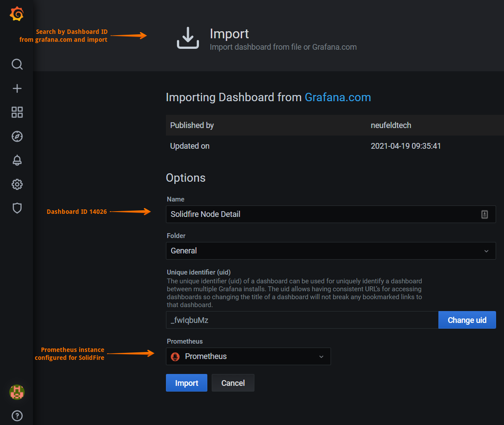Click the Prometheus flame datasource icon
This screenshot has width=504, height=425.
175,356
